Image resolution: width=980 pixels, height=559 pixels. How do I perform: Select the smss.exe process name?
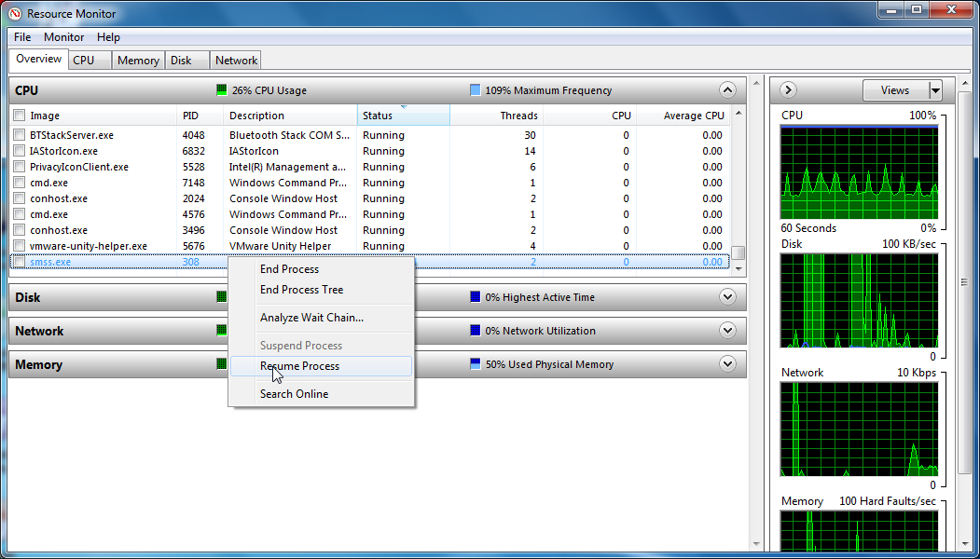50,263
